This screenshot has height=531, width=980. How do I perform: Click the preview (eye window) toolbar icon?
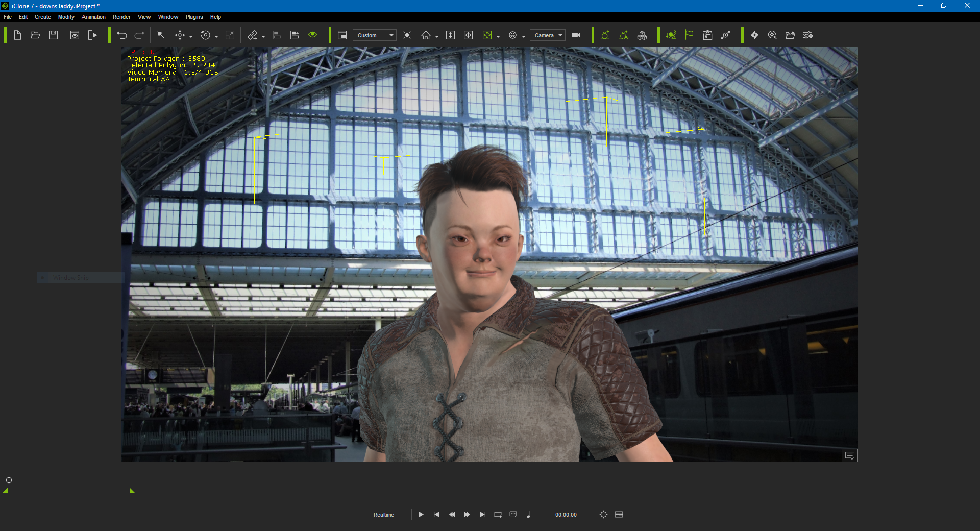point(75,35)
